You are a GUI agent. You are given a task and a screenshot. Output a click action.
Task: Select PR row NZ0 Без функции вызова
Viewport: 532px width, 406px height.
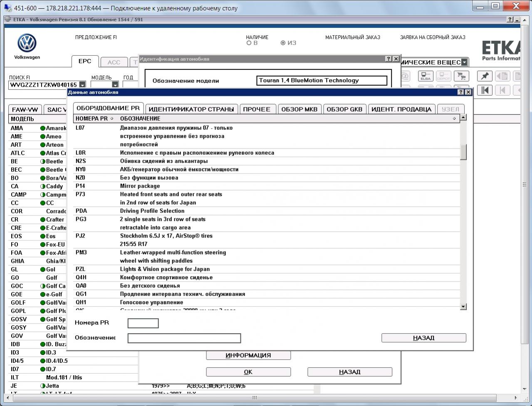[x=267, y=178]
